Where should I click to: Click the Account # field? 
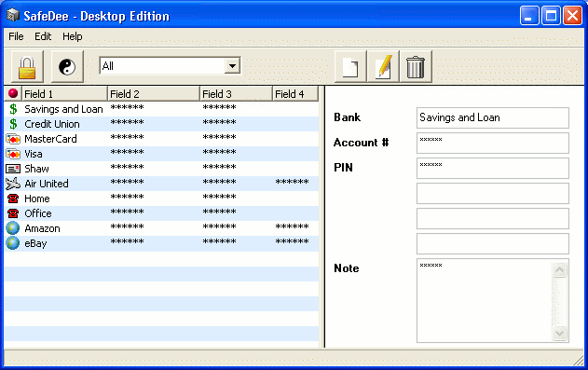[493, 143]
